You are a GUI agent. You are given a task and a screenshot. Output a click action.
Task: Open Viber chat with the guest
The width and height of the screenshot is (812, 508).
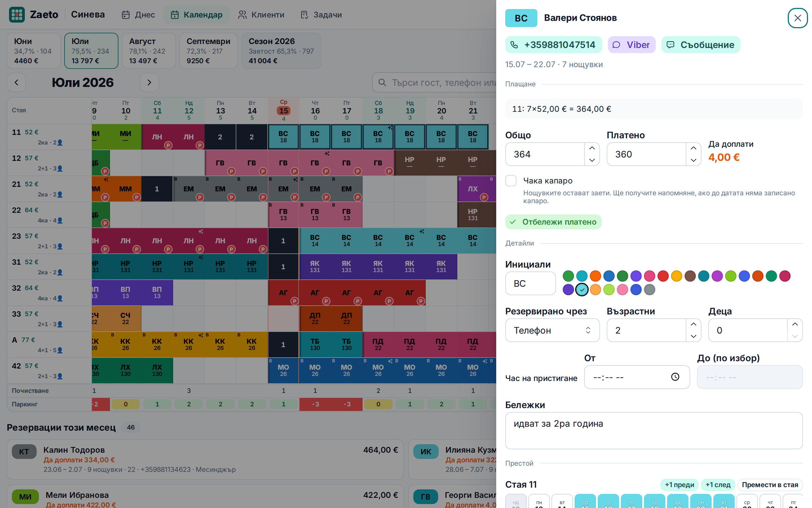pyautogui.click(x=632, y=45)
